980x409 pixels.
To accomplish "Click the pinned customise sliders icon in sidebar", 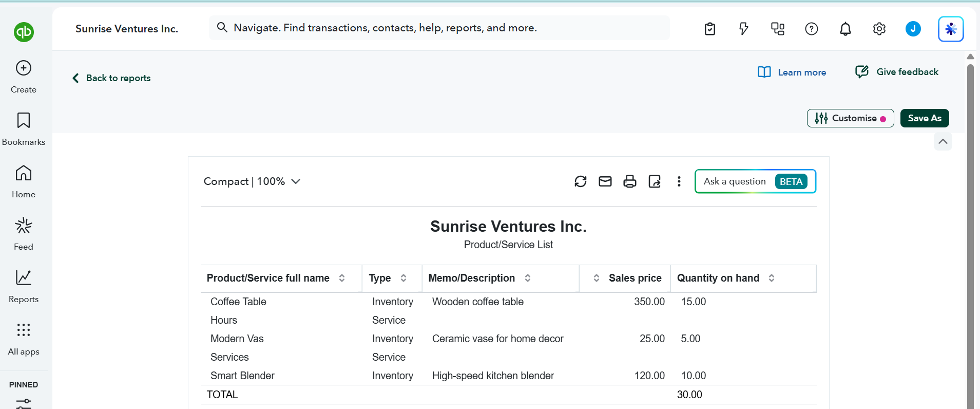I will pos(24,404).
